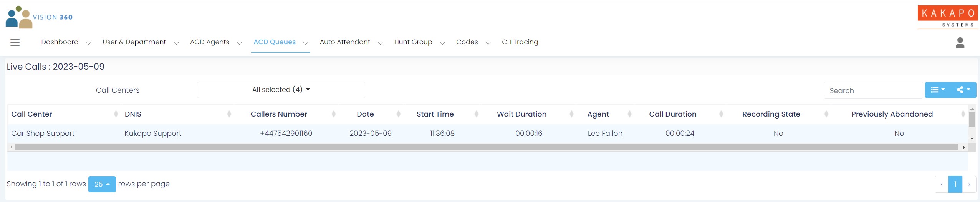The image size is (980, 202).
Task: Open the columns list dropdown button
Action: click(937, 90)
